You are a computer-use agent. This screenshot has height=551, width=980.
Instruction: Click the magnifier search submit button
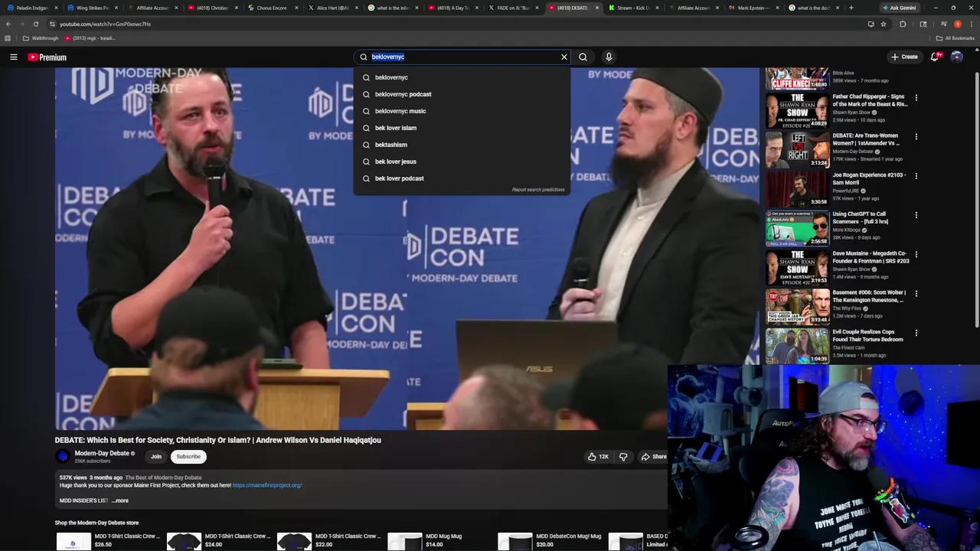583,57
